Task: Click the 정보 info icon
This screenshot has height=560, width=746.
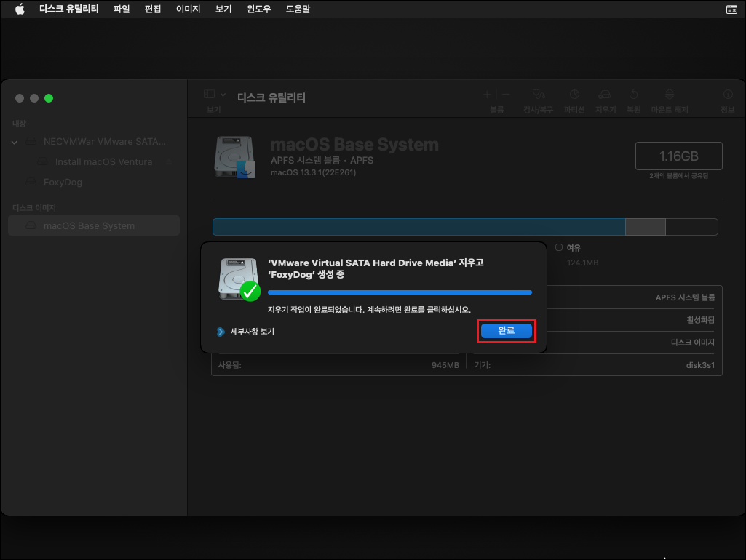Action: click(728, 94)
